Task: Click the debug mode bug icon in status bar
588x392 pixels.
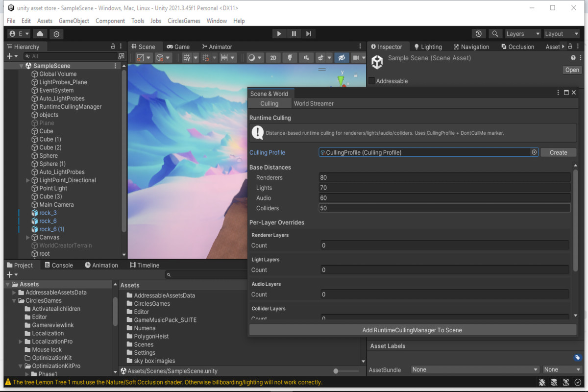Action: (x=542, y=382)
